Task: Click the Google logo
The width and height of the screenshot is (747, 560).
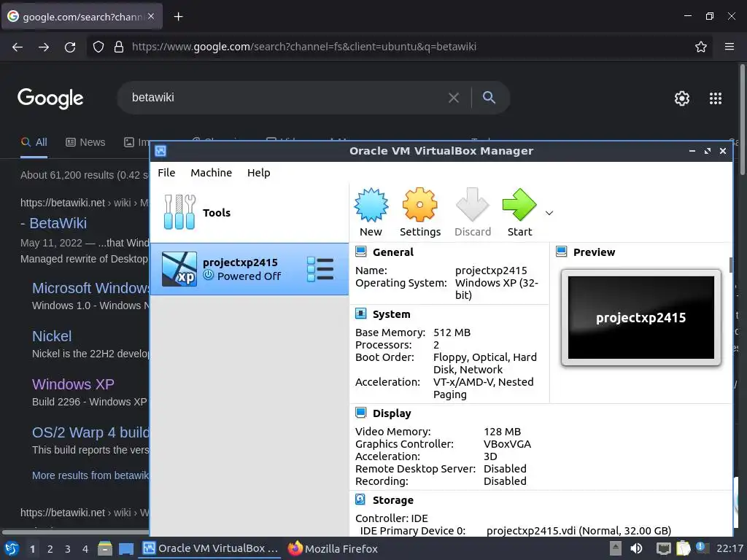Action: pos(50,98)
